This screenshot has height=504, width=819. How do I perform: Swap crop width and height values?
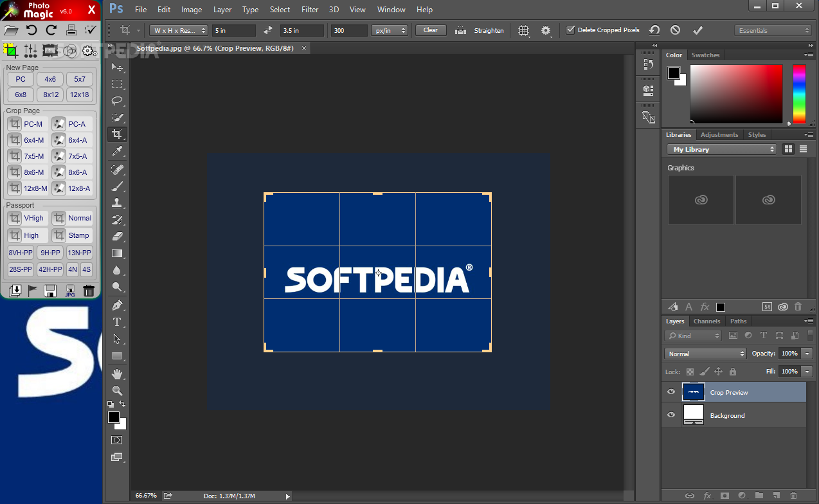268,30
